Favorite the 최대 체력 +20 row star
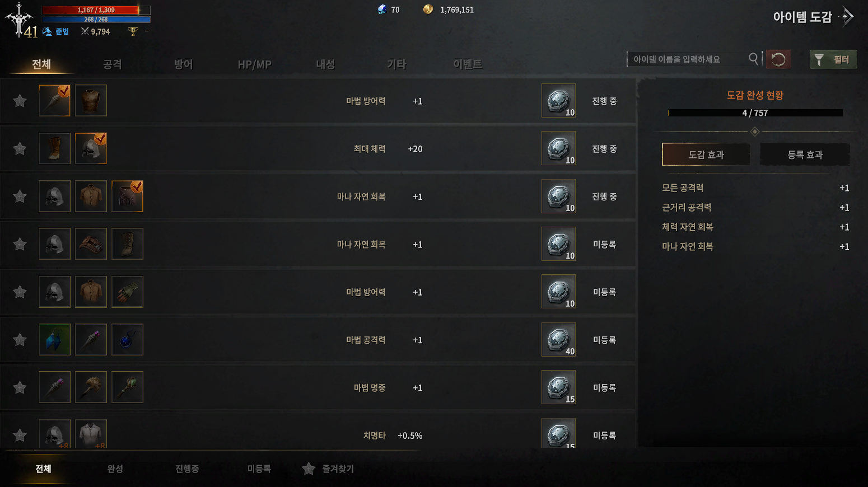 [x=20, y=149]
